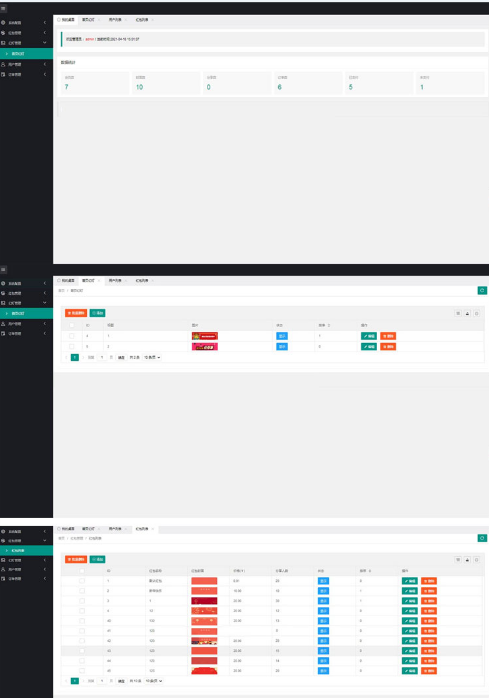
Task: Click pink banner thumbnail in row ID 5
Action: [x=204, y=346]
